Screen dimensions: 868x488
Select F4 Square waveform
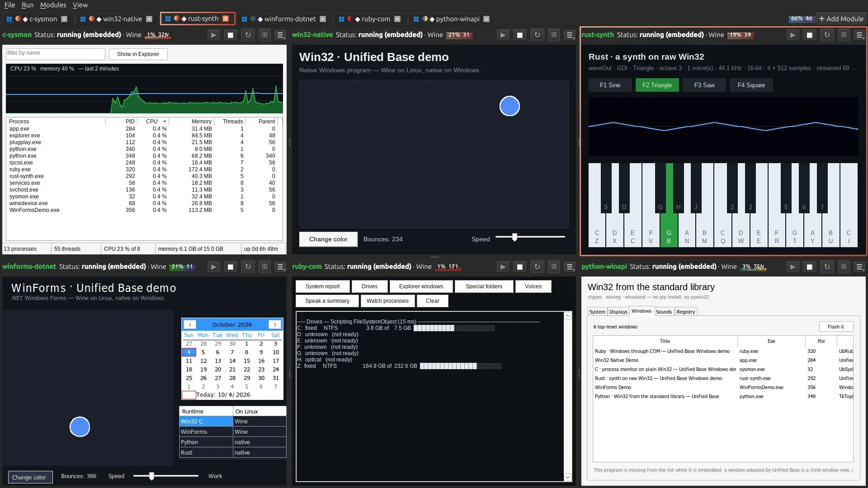point(751,85)
